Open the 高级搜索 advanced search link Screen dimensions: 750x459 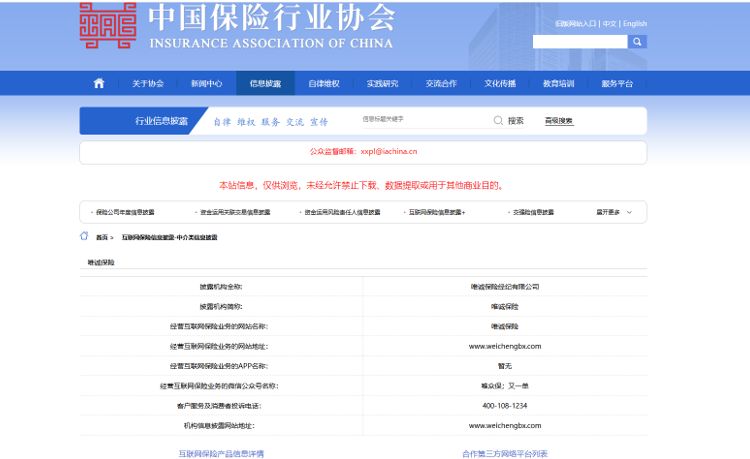click(559, 120)
